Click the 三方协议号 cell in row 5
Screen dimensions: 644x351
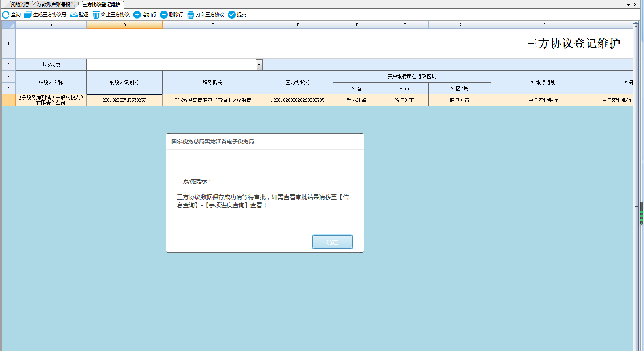click(297, 100)
